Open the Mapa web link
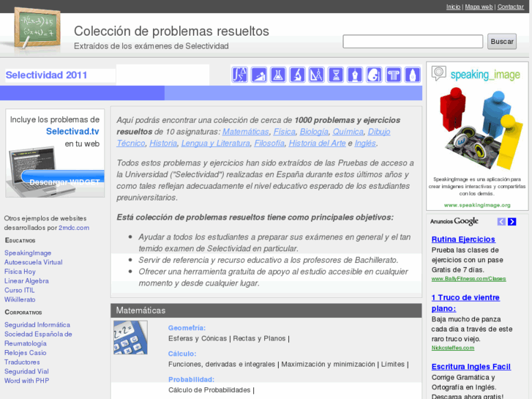Viewport: 532px width, 399px height. click(x=479, y=7)
